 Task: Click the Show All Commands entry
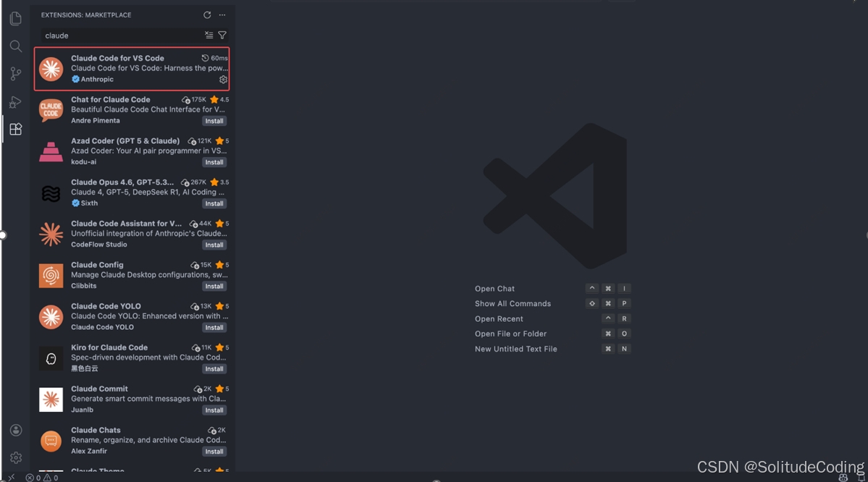pos(552,304)
